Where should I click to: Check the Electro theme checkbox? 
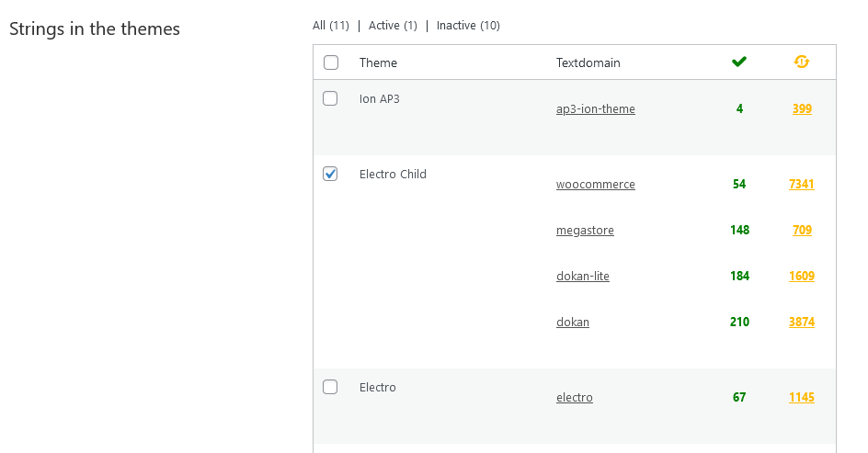[331, 387]
